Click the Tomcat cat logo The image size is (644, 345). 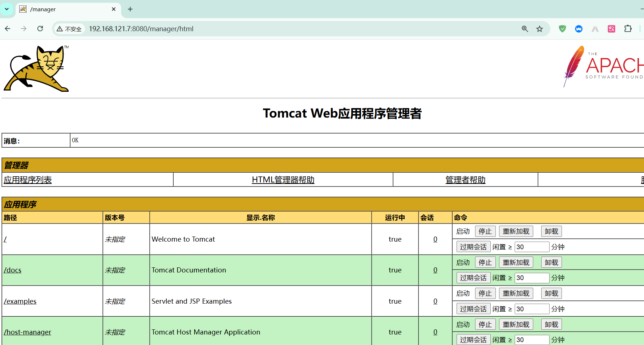(36, 69)
